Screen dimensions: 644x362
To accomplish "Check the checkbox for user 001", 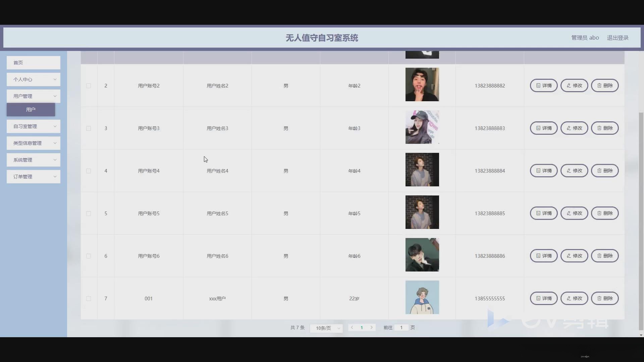I will [x=89, y=298].
